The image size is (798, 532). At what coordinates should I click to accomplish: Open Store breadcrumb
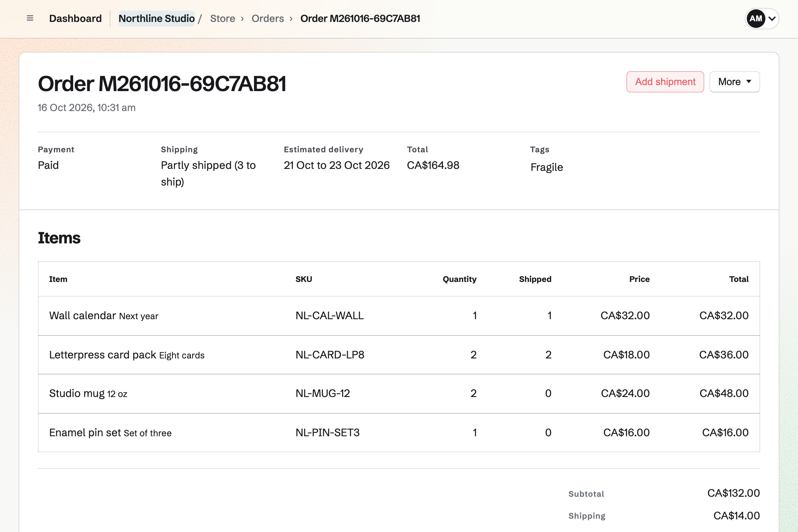tap(222, 18)
